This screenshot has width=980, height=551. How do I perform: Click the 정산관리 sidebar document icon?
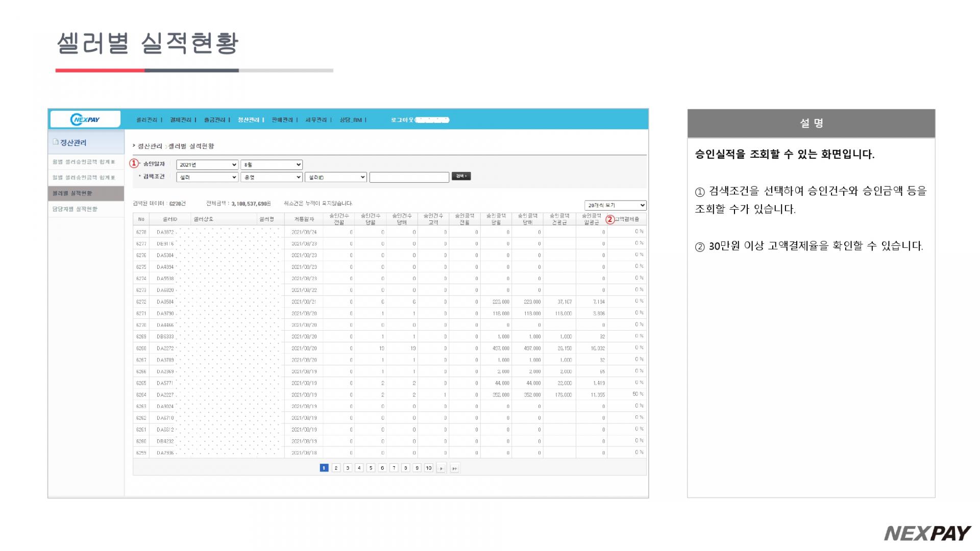[x=56, y=142]
